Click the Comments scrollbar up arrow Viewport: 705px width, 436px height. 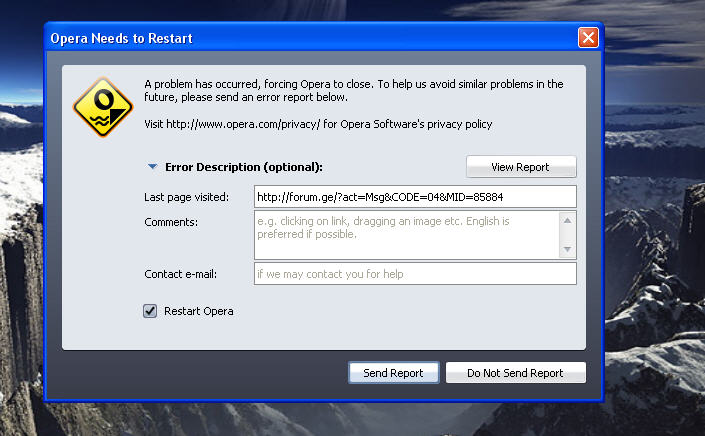click(x=567, y=221)
